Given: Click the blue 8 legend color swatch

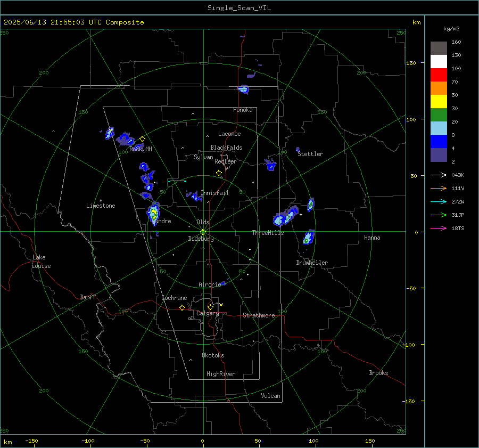Looking at the screenshot, I should tap(439, 142).
